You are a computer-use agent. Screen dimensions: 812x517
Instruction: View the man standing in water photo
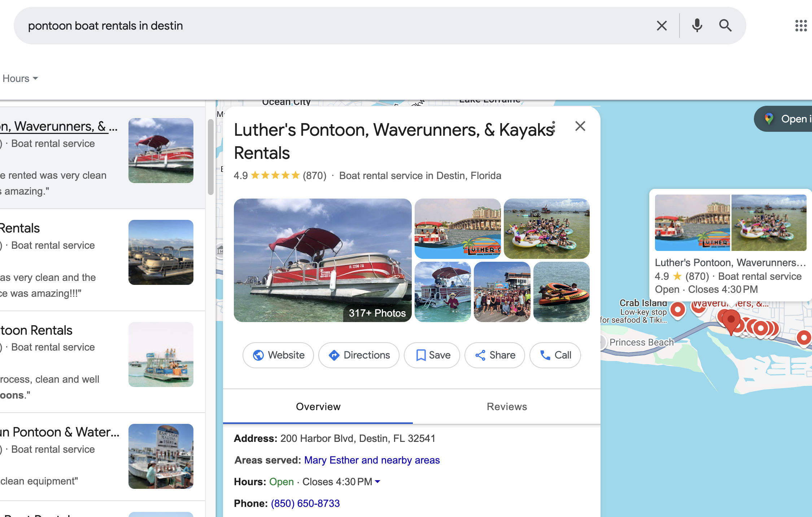tap(443, 292)
